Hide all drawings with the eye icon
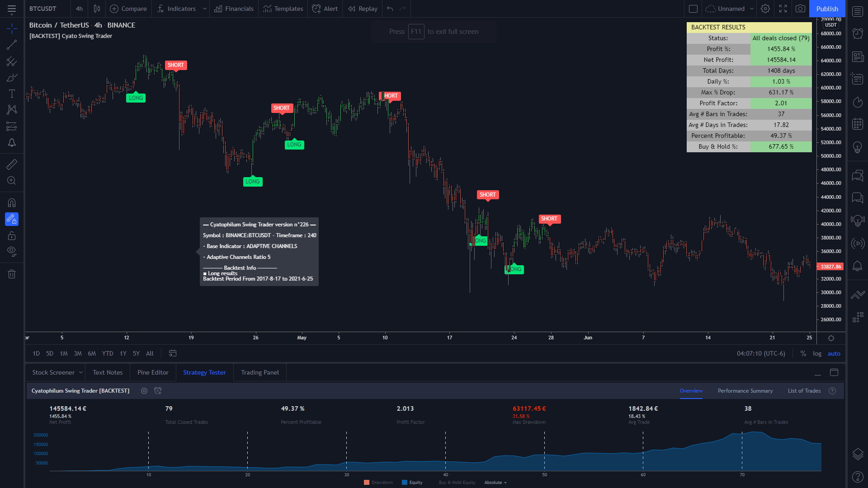The width and height of the screenshot is (868, 488). point(12,252)
